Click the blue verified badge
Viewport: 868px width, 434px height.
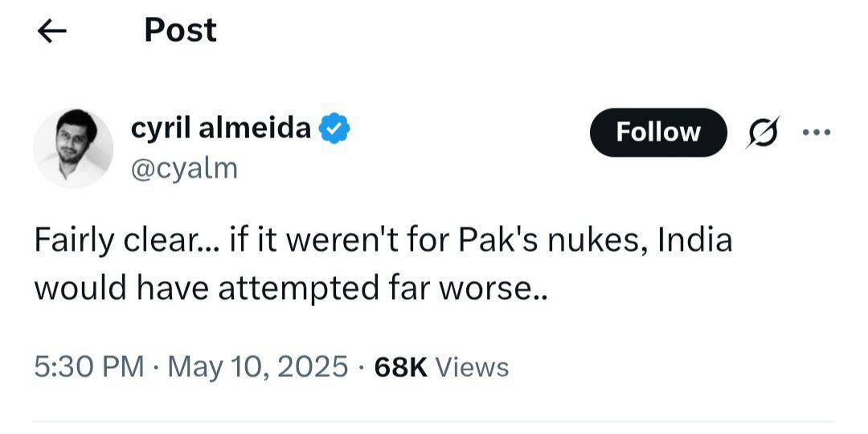(x=334, y=129)
